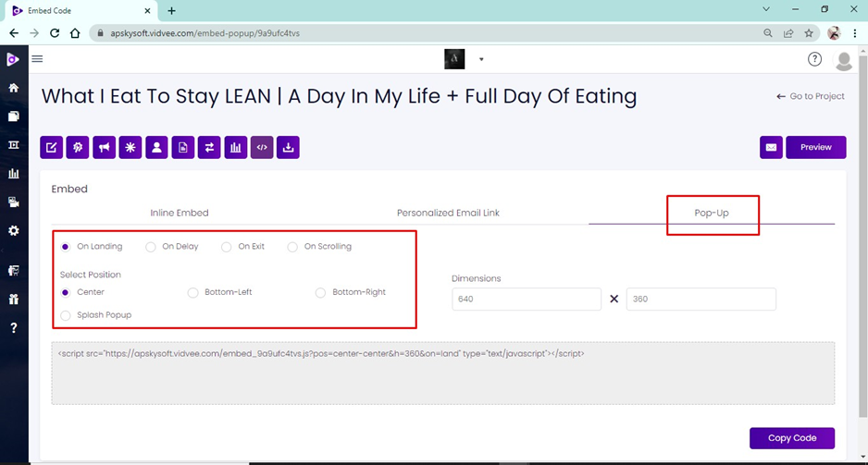
Task: Click the envelope email button
Action: (x=771, y=148)
